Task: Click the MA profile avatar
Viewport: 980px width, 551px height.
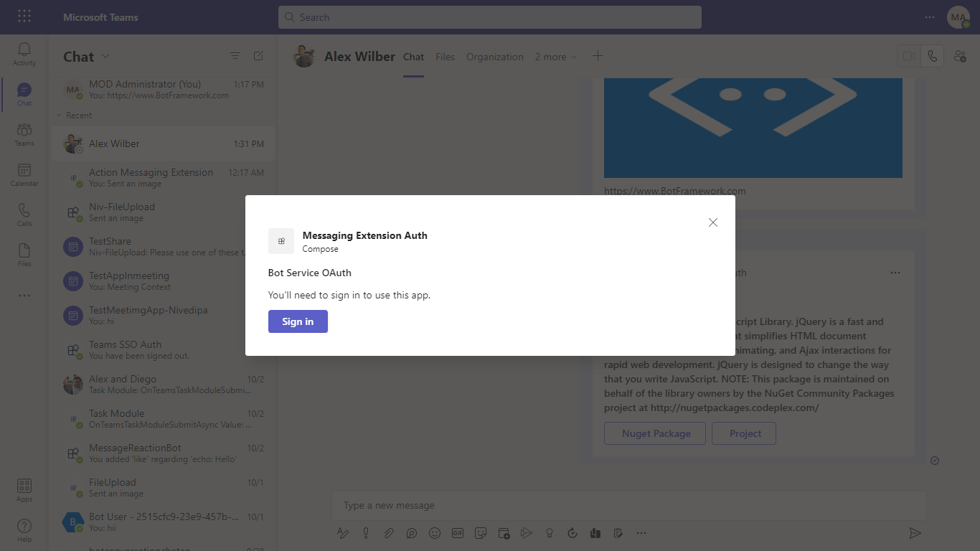Action: [958, 17]
